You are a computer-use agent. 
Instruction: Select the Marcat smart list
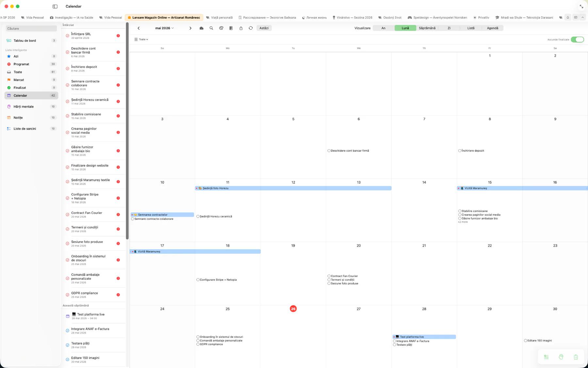31,80
